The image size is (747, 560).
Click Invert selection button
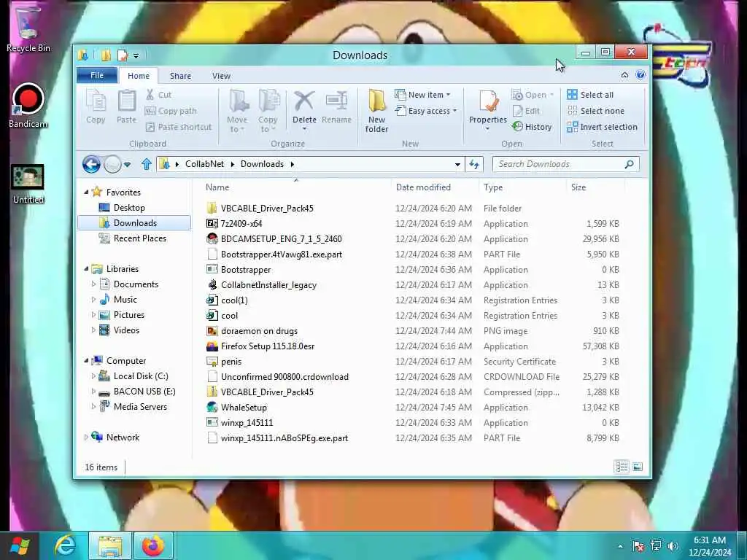pyautogui.click(x=602, y=127)
